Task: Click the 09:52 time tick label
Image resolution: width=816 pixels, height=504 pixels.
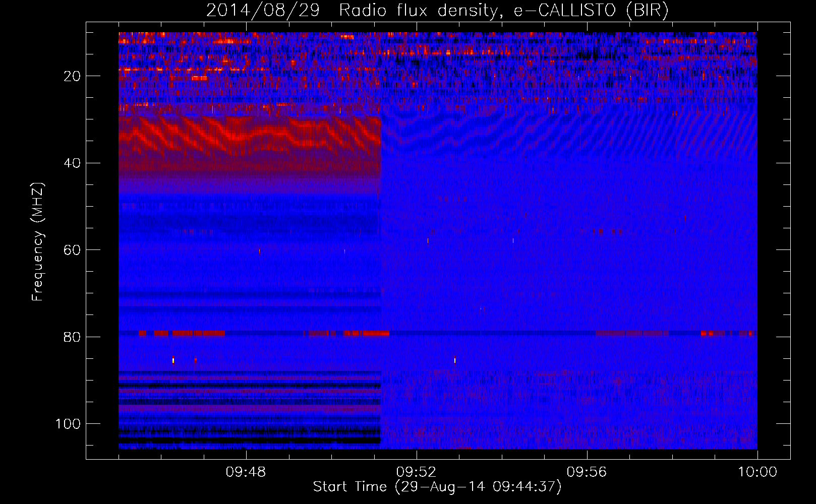Action: (x=416, y=472)
